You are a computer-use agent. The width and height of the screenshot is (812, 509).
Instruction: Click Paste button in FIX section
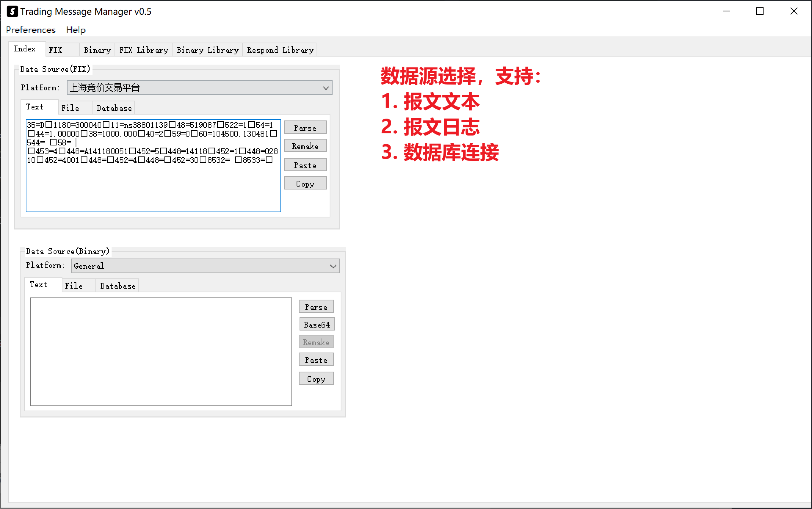click(x=305, y=165)
